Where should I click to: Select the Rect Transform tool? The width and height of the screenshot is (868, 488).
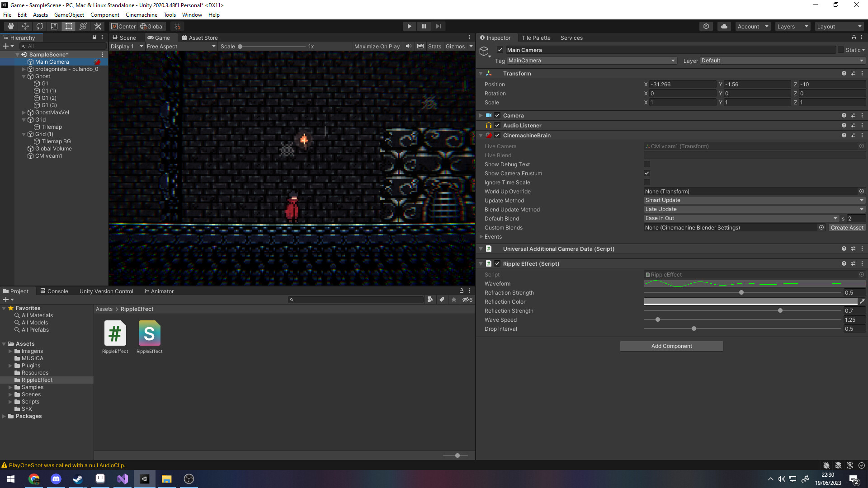coord(68,26)
